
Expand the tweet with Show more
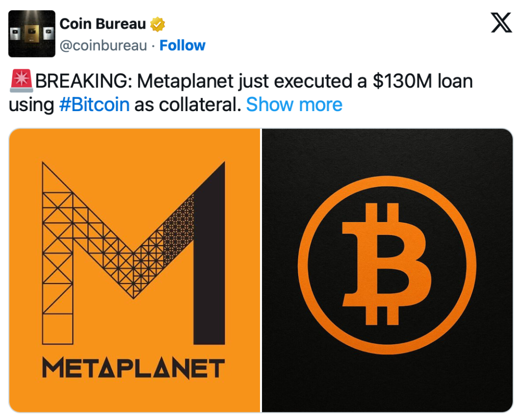click(294, 105)
